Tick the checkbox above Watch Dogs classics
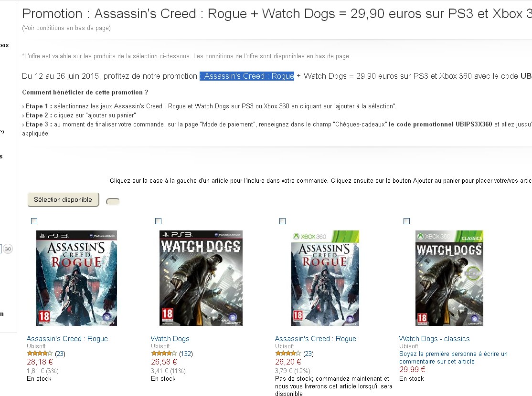The image size is (532, 396). [x=406, y=221]
